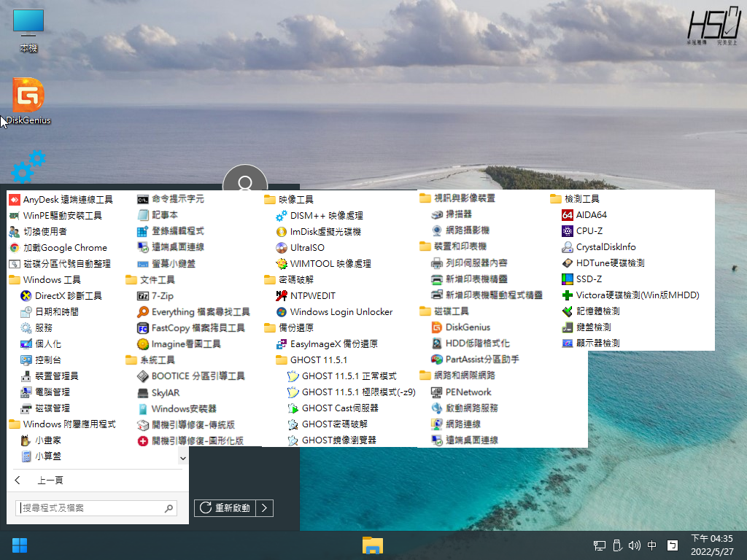Click the program list scroll-down arrow
Viewport: 747px width, 560px height.
click(183, 459)
